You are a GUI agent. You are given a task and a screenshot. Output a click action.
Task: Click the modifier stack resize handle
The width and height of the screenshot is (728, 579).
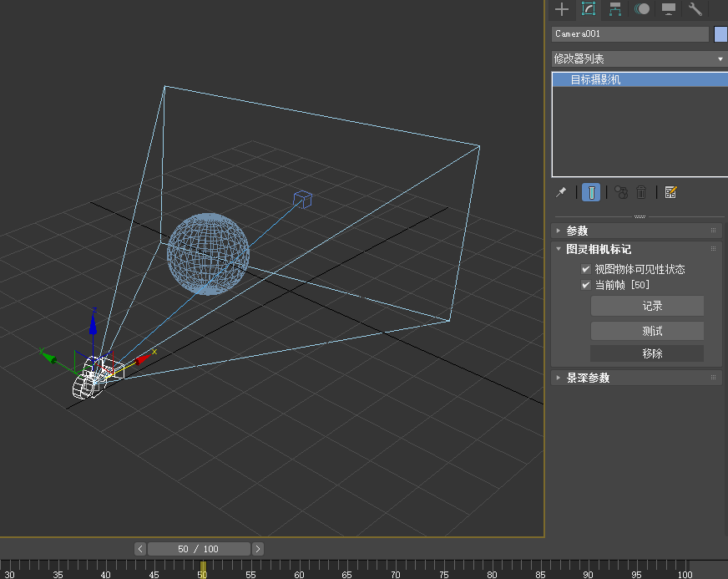pyautogui.click(x=640, y=216)
